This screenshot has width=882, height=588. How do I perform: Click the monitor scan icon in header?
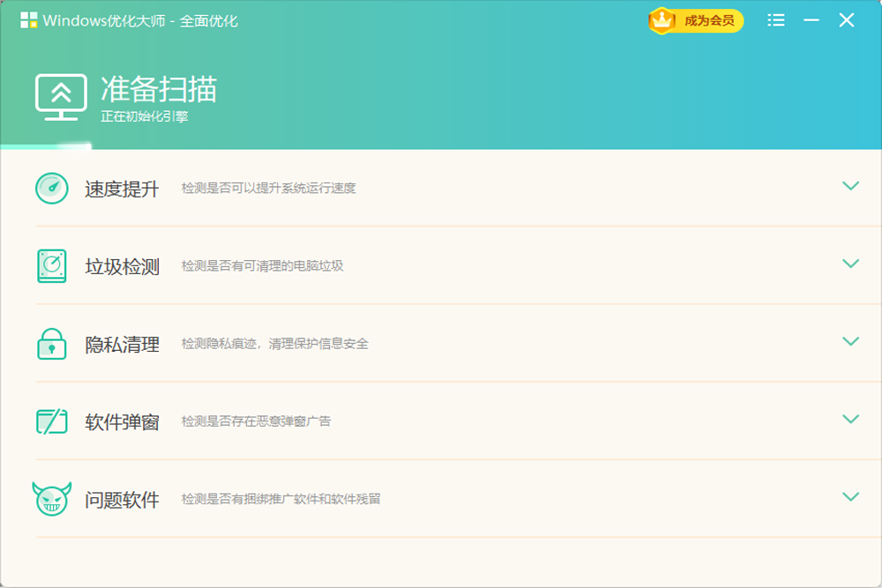coord(60,97)
